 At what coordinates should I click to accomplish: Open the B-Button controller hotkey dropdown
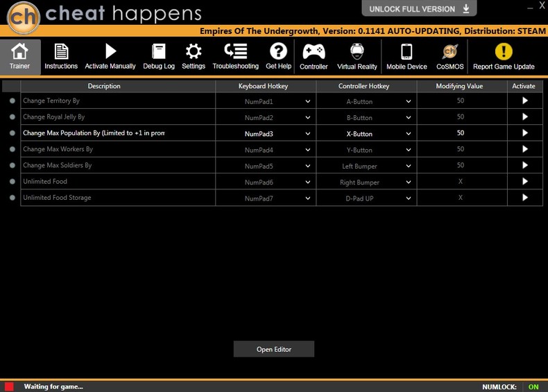click(408, 117)
